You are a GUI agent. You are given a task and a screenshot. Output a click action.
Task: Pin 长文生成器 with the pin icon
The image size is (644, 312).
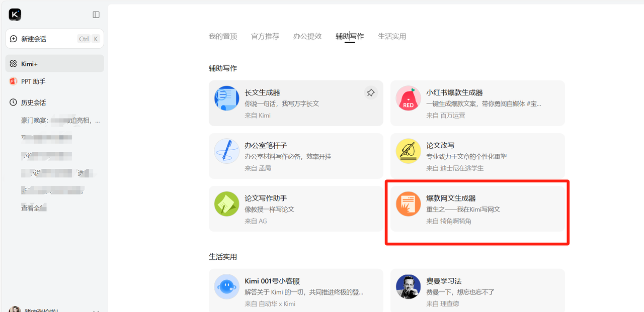(x=371, y=92)
